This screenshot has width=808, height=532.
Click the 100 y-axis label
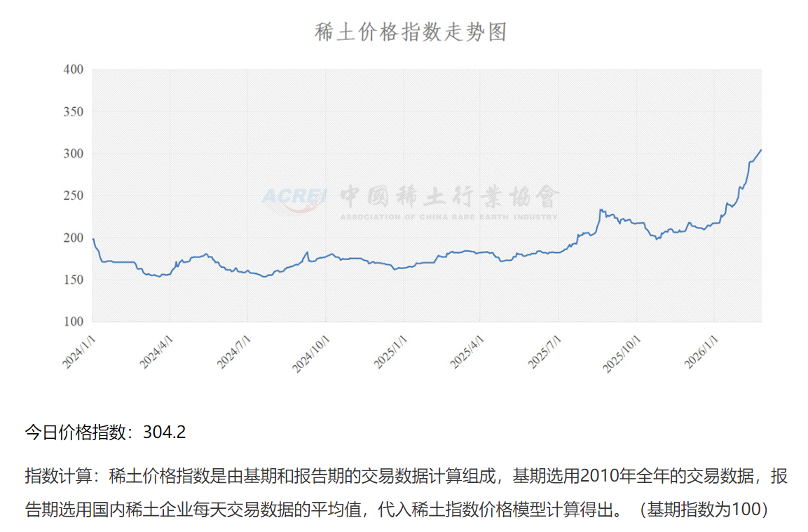coord(73,322)
